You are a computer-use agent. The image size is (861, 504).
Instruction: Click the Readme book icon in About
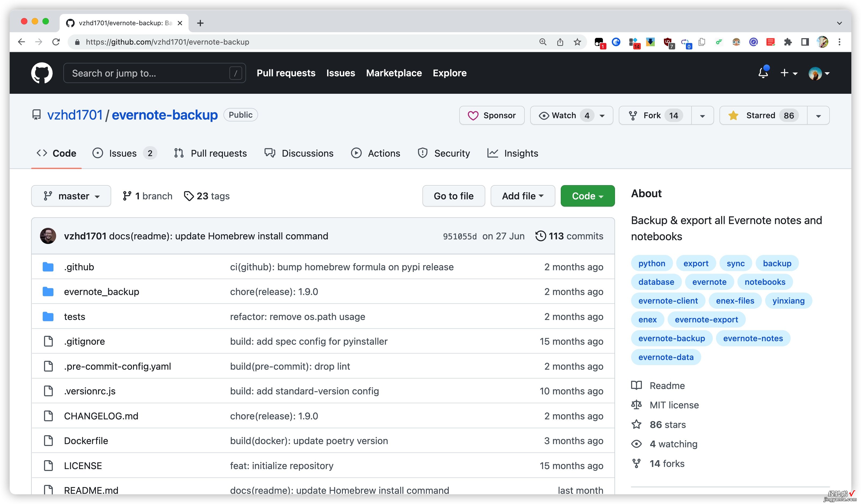pos(637,385)
